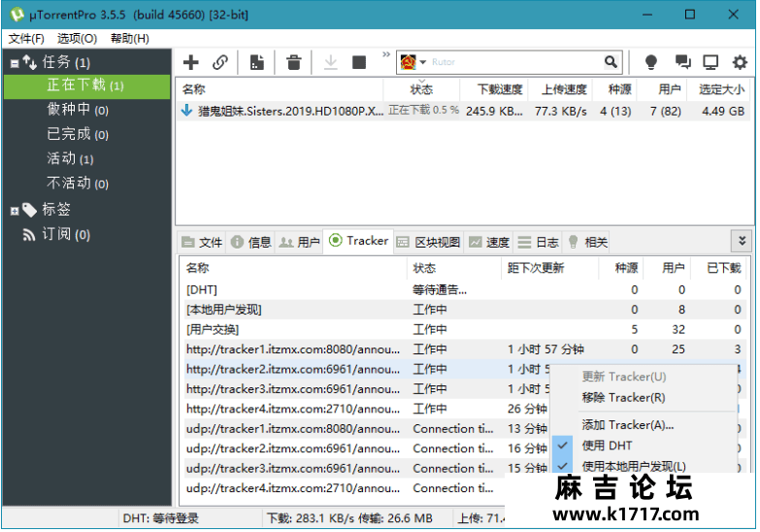This screenshot has width=760, height=532.
Task: Collapse the 任务 tree node
Action: [15, 63]
